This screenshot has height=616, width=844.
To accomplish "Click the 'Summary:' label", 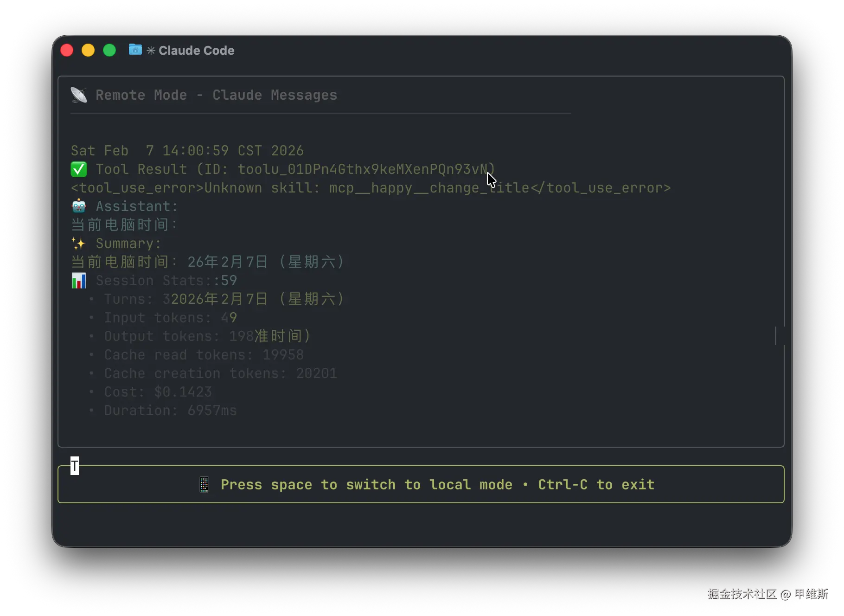I will (x=128, y=244).
